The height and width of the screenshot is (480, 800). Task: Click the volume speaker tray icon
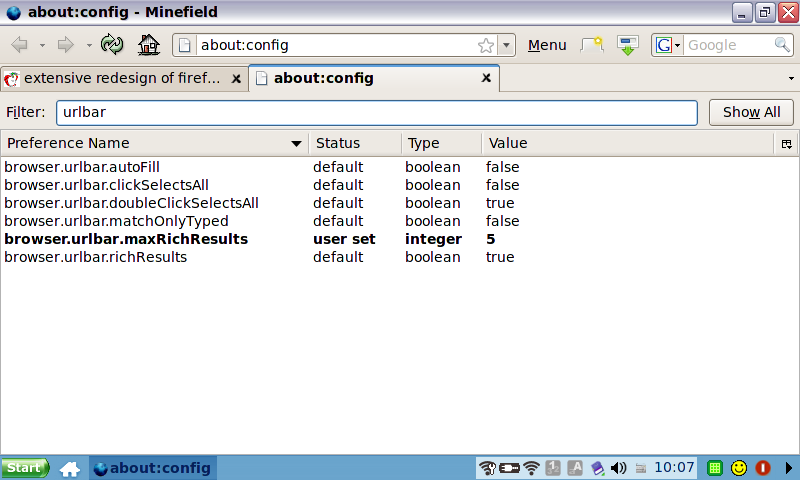click(619, 468)
